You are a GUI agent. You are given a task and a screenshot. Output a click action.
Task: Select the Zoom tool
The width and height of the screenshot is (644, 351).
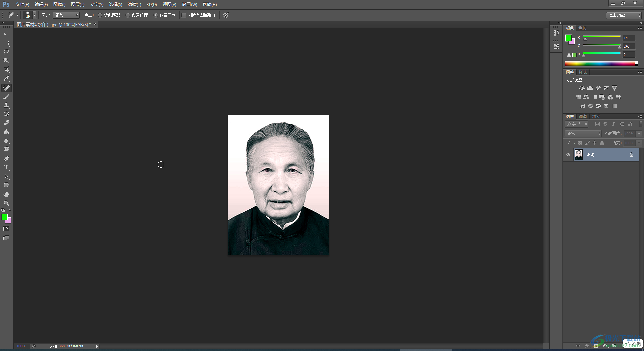point(6,203)
